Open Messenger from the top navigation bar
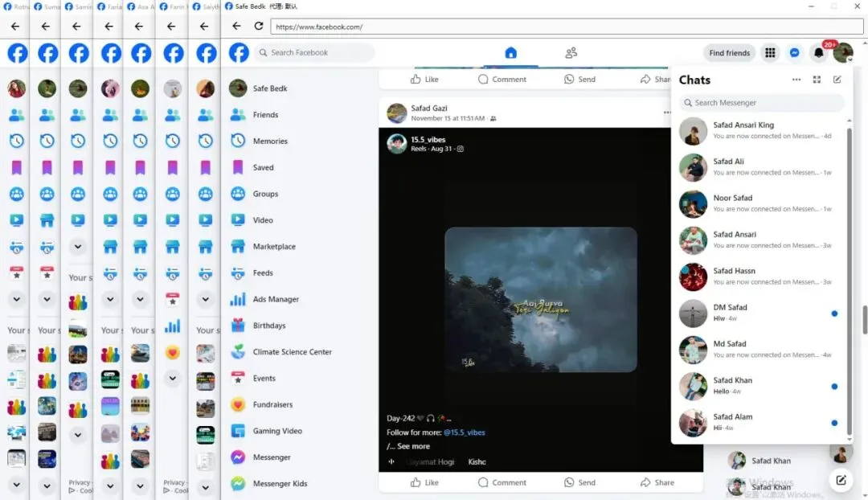The width and height of the screenshot is (868, 500). (794, 52)
